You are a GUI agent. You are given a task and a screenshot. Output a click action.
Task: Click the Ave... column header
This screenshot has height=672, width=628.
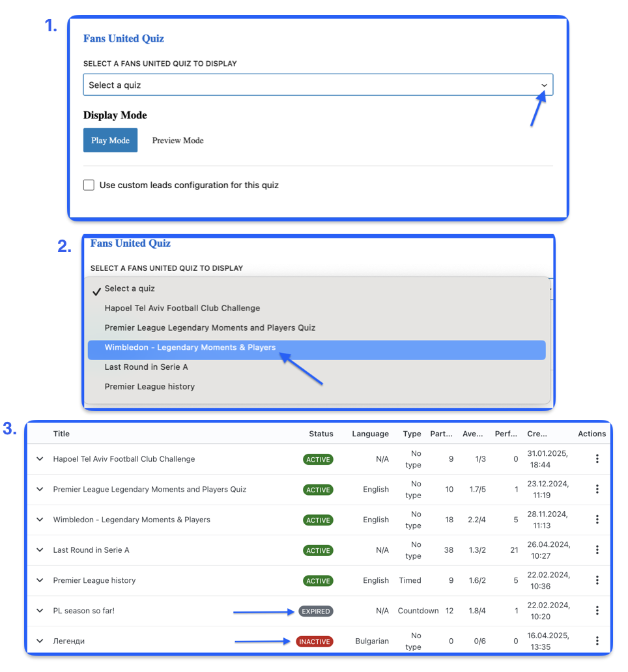[472, 434]
